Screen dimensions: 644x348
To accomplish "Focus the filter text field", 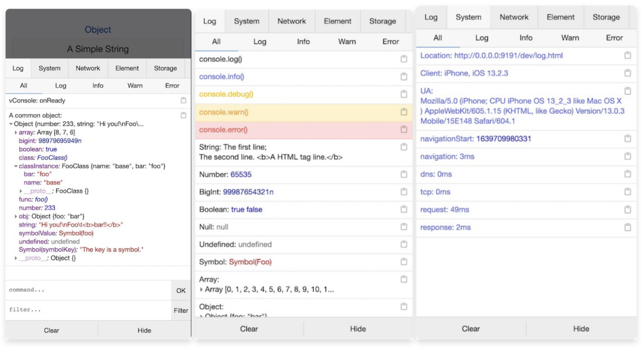I will click(x=88, y=310).
